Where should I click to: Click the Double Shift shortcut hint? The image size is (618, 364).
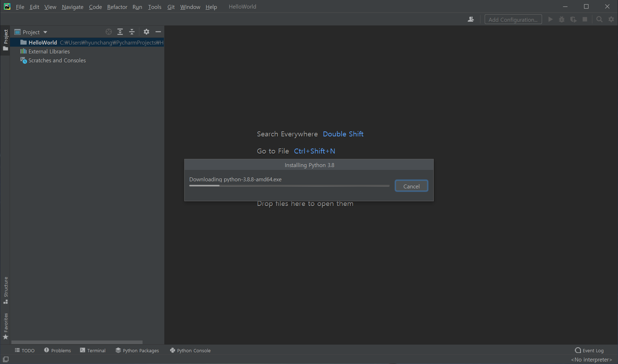[343, 134]
